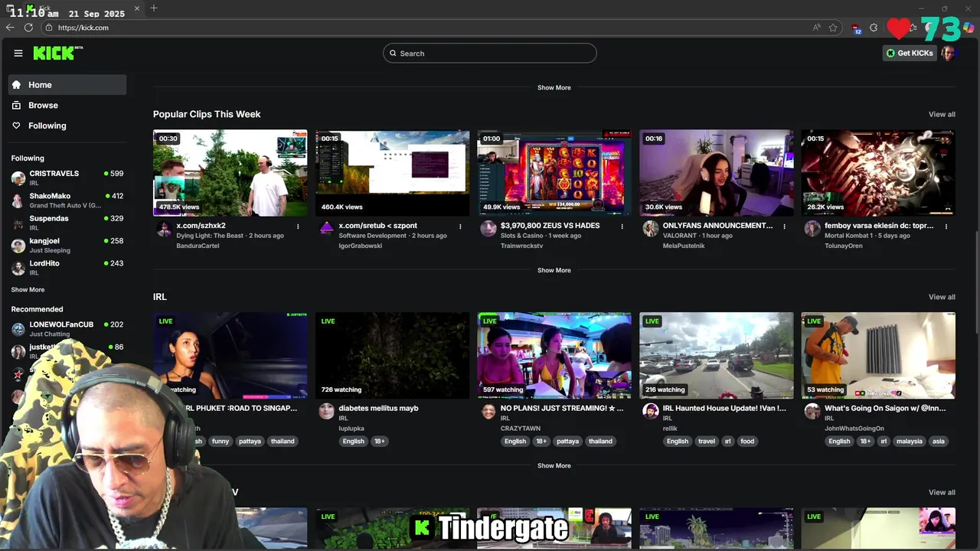Reload the page with refresh icon
The width and height of the screenshot is (980, 551).
pyautogui.click(x=28, y=28)
